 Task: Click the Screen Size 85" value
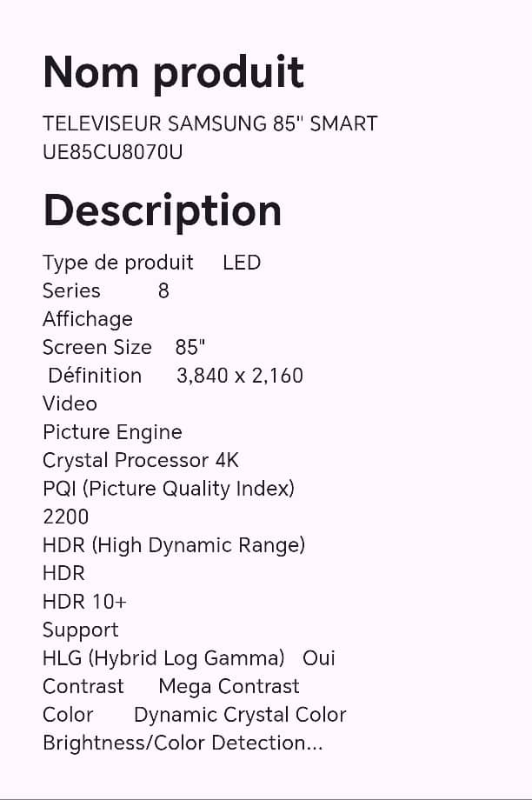pyautogui.click(x=190, y=347)
